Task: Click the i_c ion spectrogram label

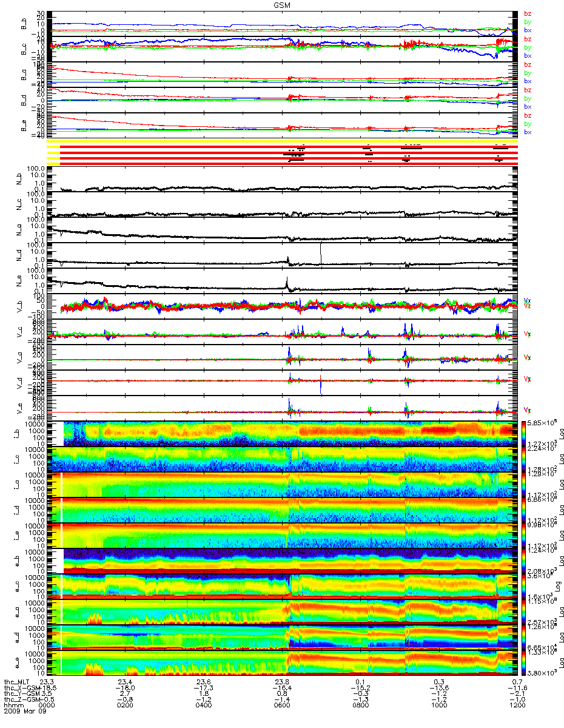Action: tap(18, 460)
